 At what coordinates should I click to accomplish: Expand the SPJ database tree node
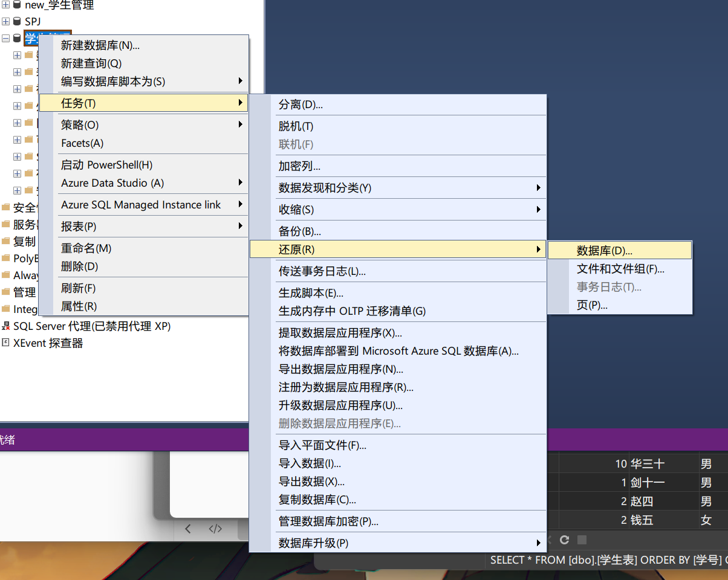coord(5,22)
